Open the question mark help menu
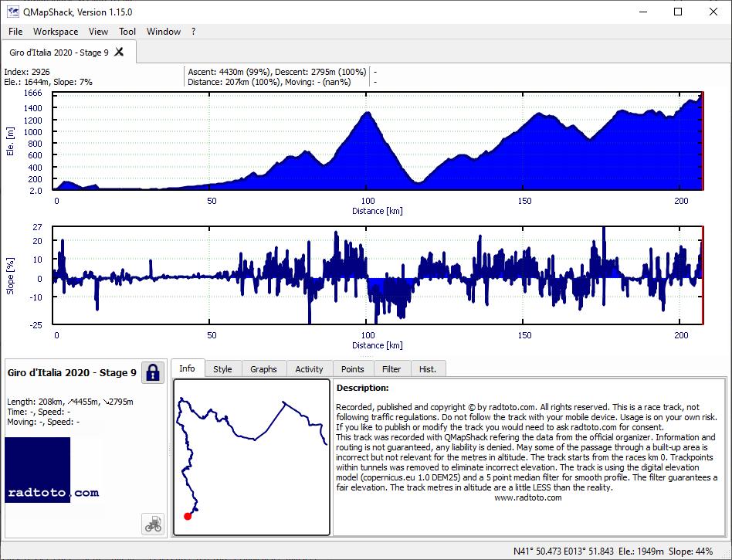Viewport: 732px width, 560px height. click(193, 32)
